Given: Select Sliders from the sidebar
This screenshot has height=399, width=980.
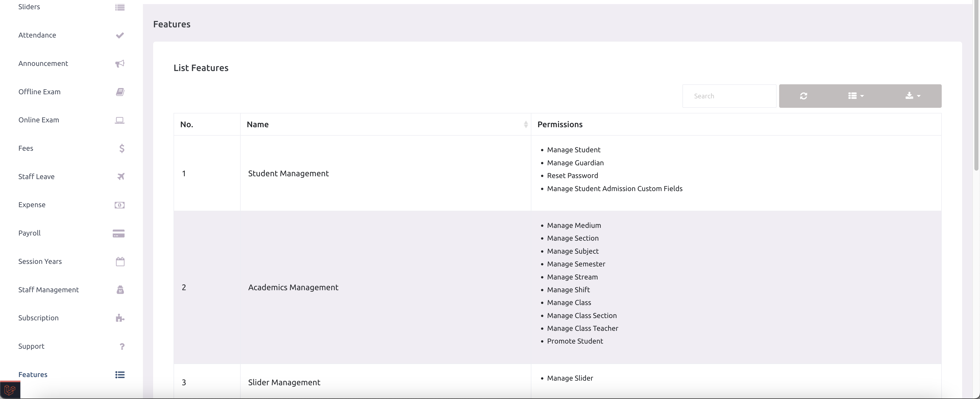Looking at the screenshot, I should tap(29, 6).
